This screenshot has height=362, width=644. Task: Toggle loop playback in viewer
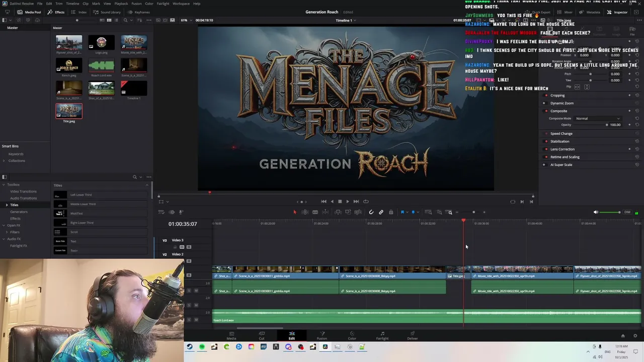(x=366, y=202)
